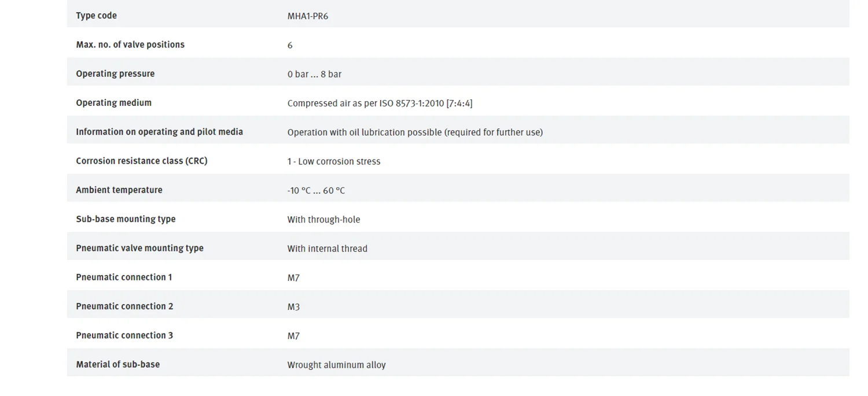
Task: Click the Pneumatic connection 2 label
Action: click(124, 306)
